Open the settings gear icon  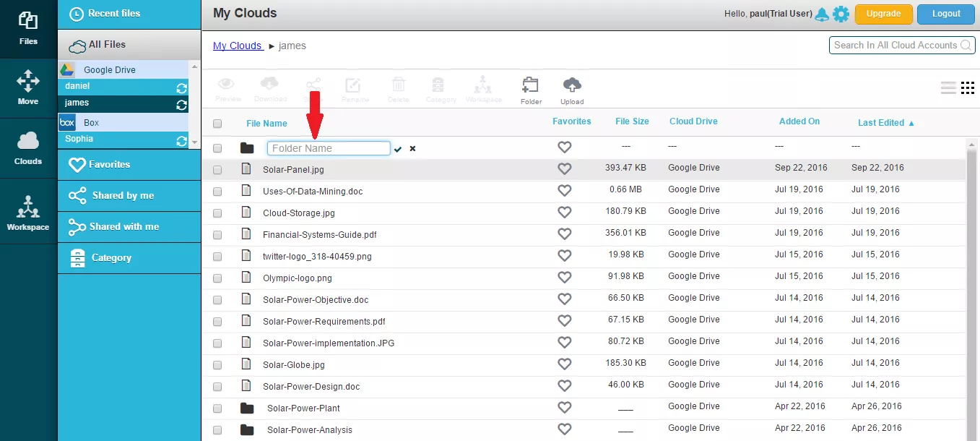click(841, 14)
